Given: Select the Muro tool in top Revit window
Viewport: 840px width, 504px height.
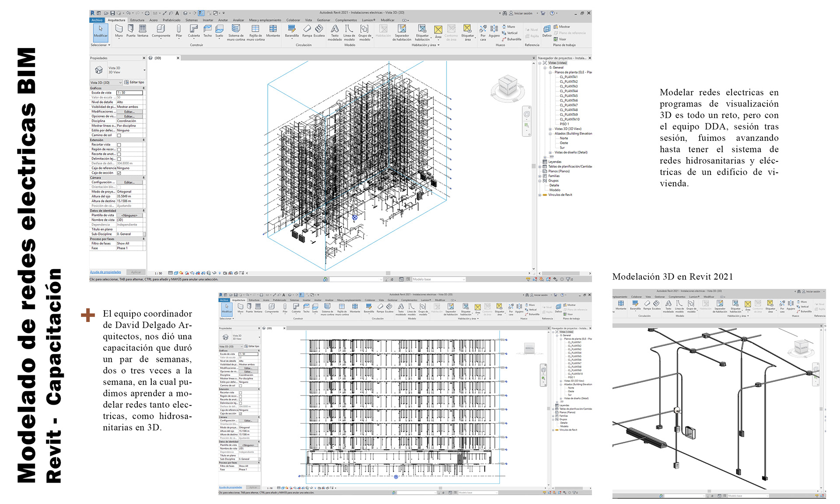Looking at the screenshot, I should point(119,31).
